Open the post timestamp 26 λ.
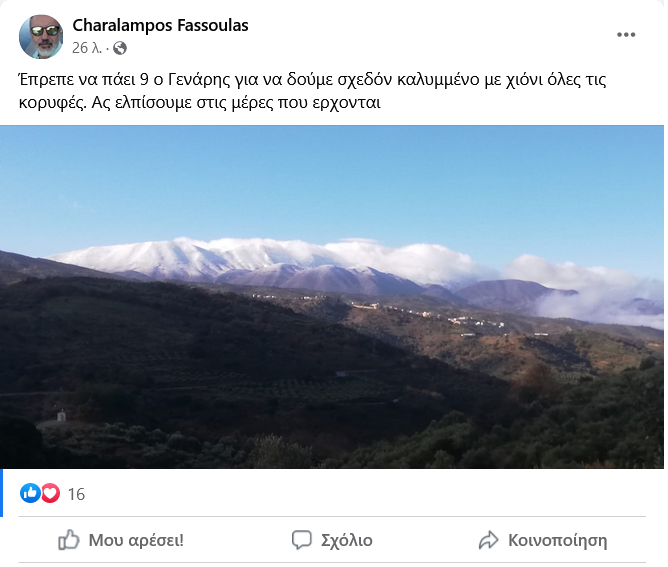The width and height of the screenshot is (668, 567). tap(87, 48)
